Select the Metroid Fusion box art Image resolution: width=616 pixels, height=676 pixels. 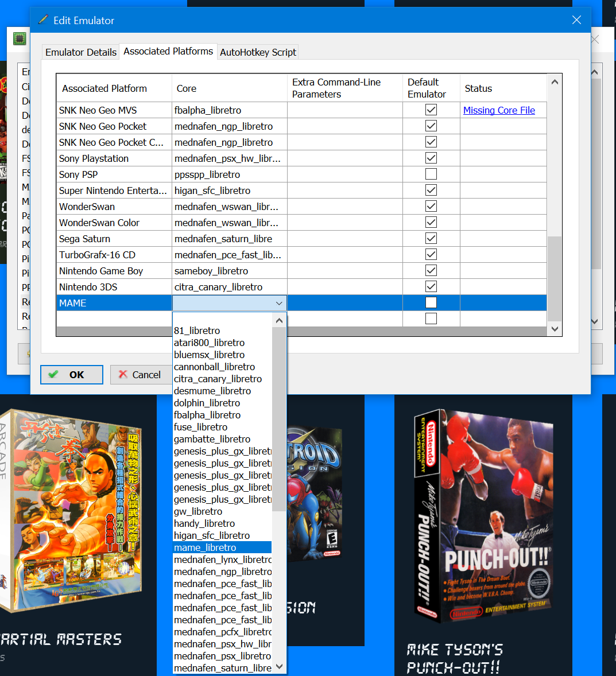click(x=315, y=494)
